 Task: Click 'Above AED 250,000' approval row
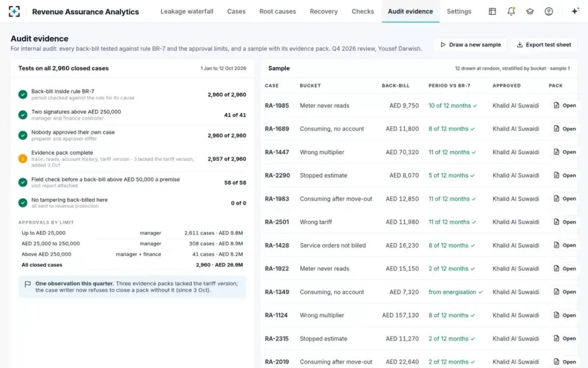tap(132, 254)
